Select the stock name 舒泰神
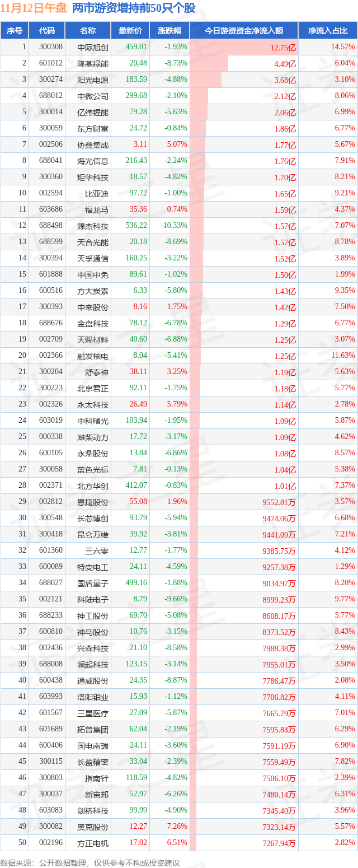This screenshot has width=358, height=868. [x=97, y=372]
